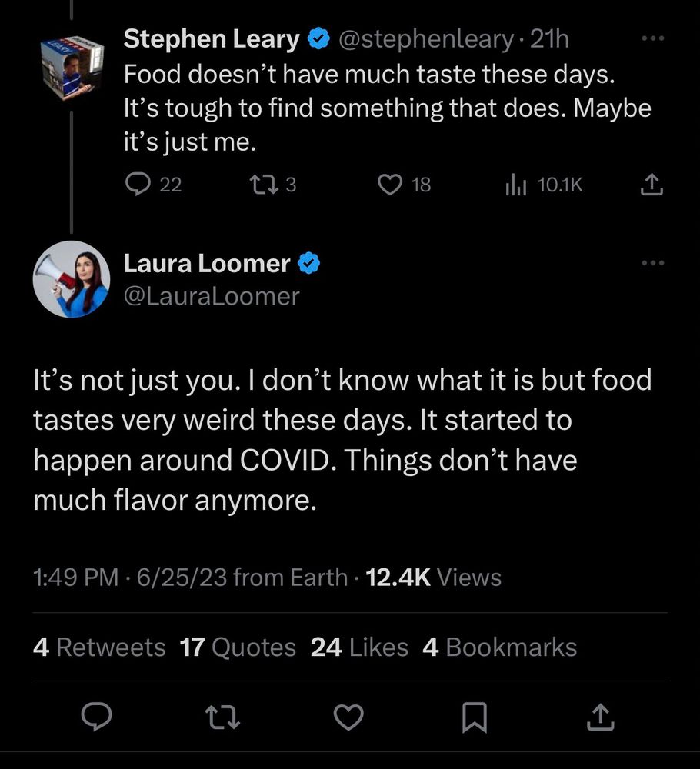Open the @stephenleary handle
The image size is (700, 769).
pos(426,39)
